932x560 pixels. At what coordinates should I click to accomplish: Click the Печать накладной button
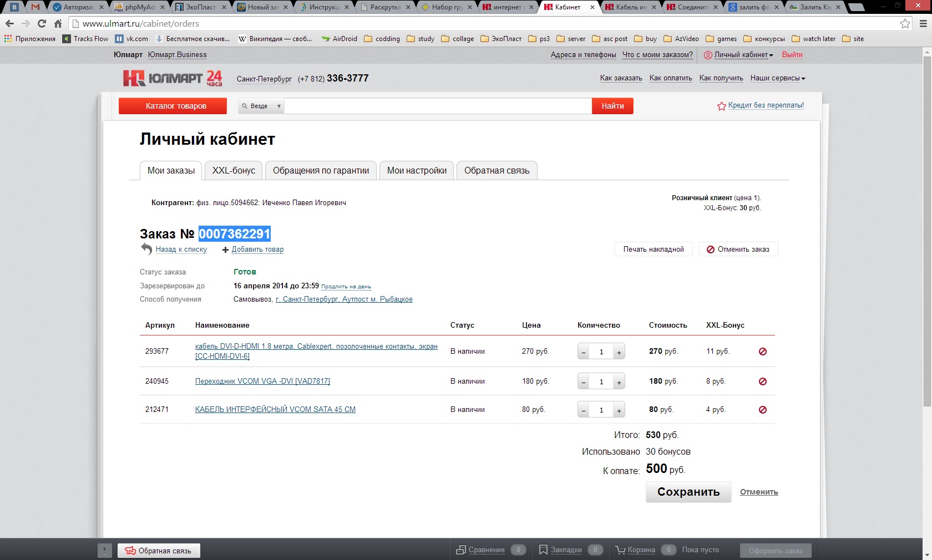654,250
